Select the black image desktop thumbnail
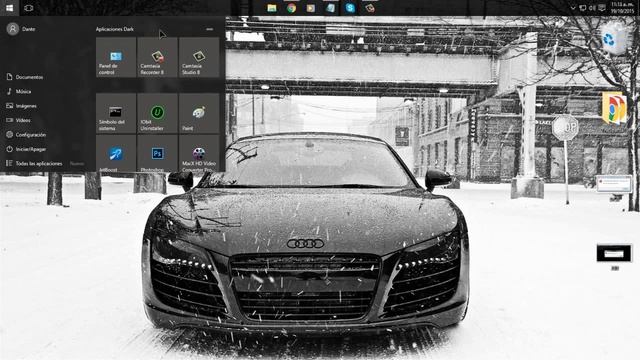640x360 pixels. [x=614, y=253]
